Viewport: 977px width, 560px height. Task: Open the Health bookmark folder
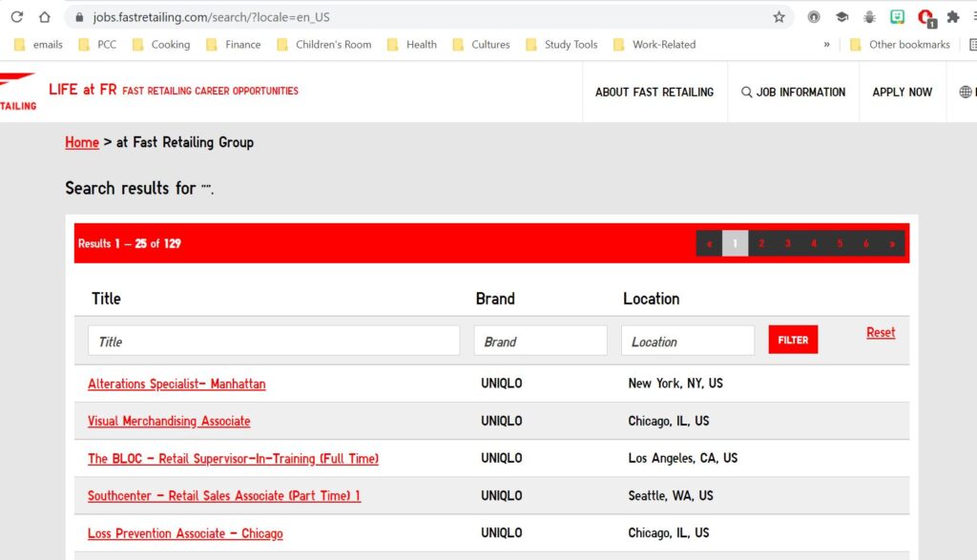pos(412,44)
